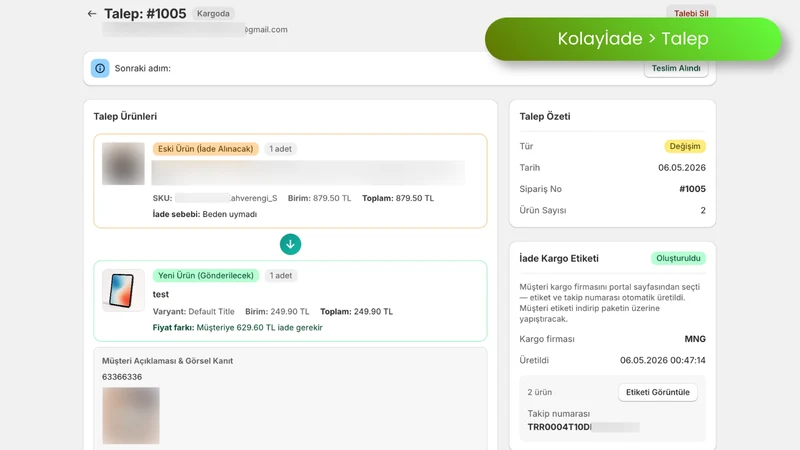Select the tracking number TRR0004T10D
800x450 pixels.
(560, 427)
